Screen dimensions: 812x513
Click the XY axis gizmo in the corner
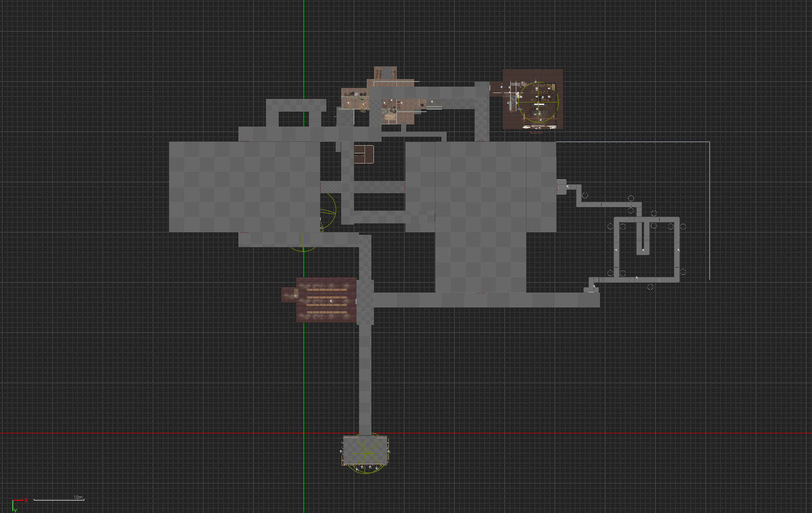(16, 505)
